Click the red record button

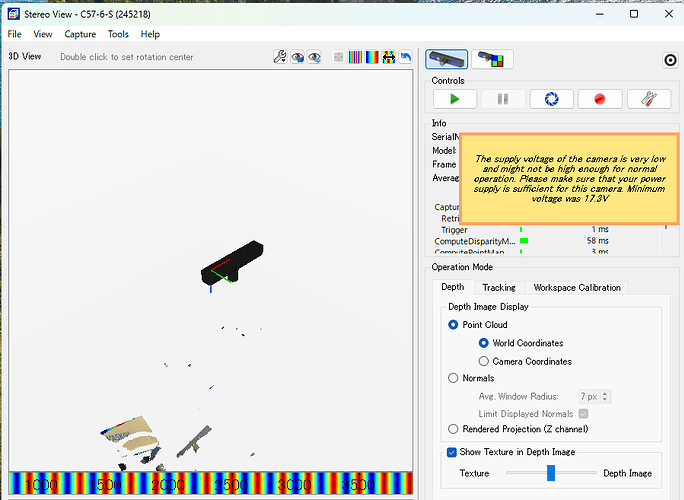600,99
